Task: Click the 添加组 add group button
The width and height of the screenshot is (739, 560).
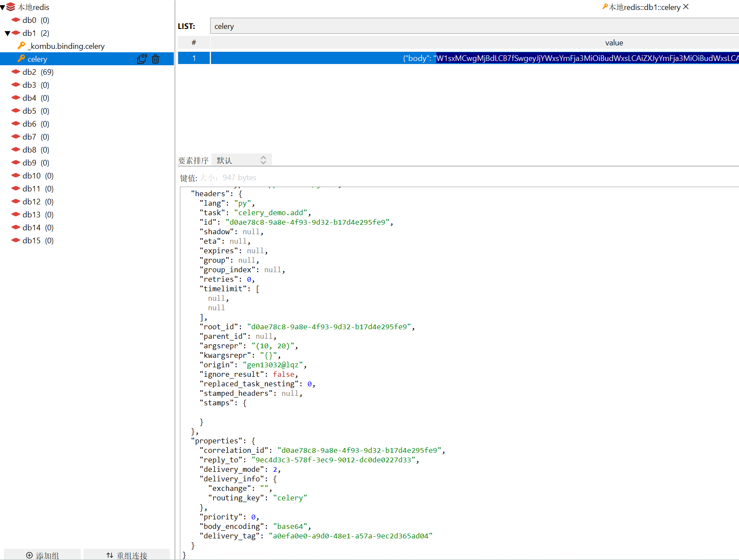Action: point(42,555)
